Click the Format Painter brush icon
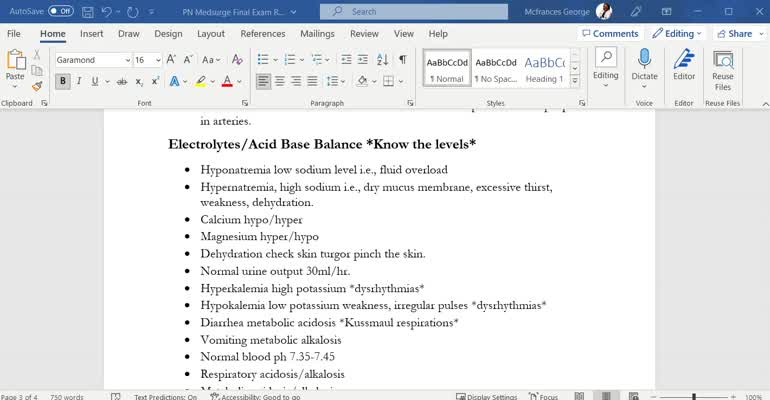The width and height of the screenshot is (770, 400). point(37,86)
